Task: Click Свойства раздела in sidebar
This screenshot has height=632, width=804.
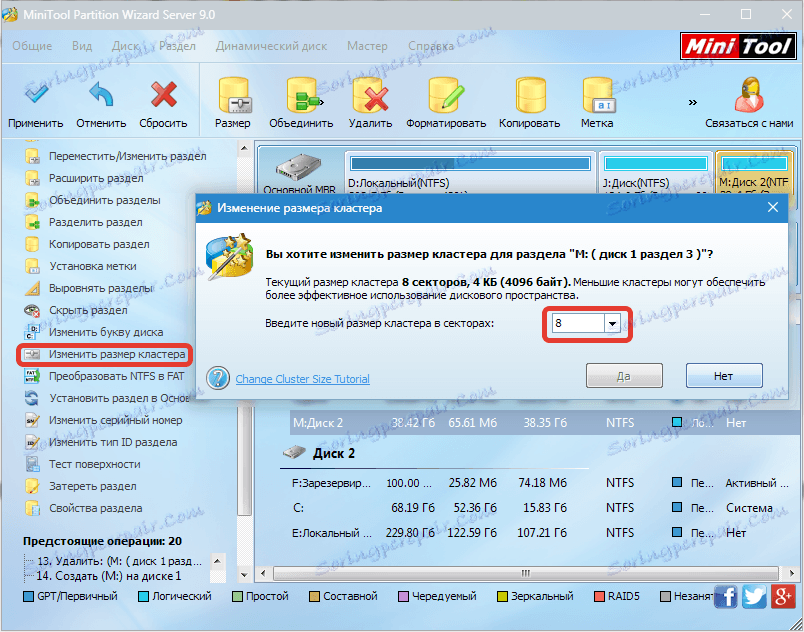Action: coord(83,509)
